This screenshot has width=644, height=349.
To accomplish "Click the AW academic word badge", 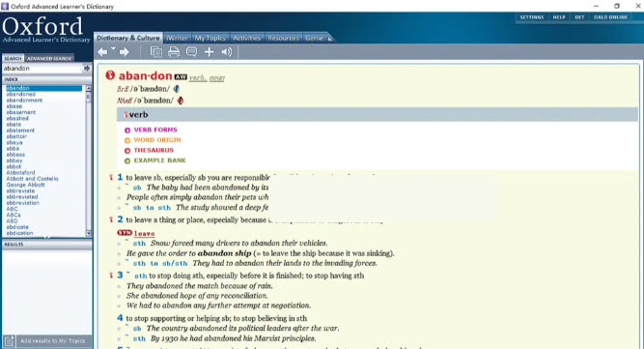I will [x=181, y=77].
